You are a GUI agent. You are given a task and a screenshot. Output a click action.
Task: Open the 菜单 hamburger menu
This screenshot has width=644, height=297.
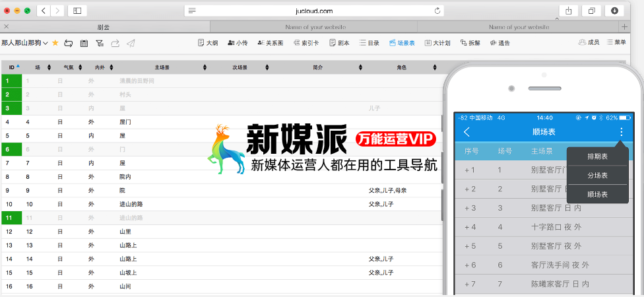coord(616,42)
